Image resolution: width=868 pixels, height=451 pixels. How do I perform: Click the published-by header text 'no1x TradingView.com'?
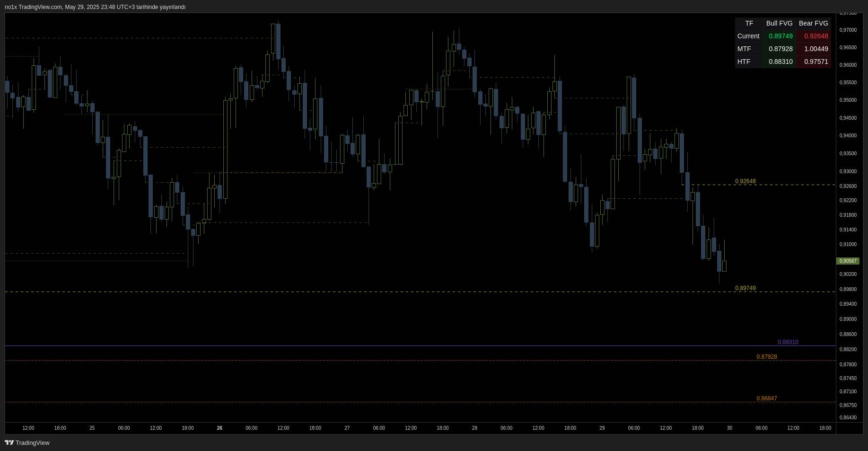[x=33, y=7]
